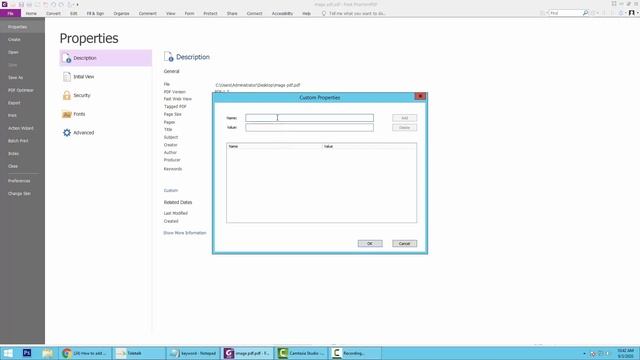
Task: Open the Share ribbon tab
Action: point(232,13)
